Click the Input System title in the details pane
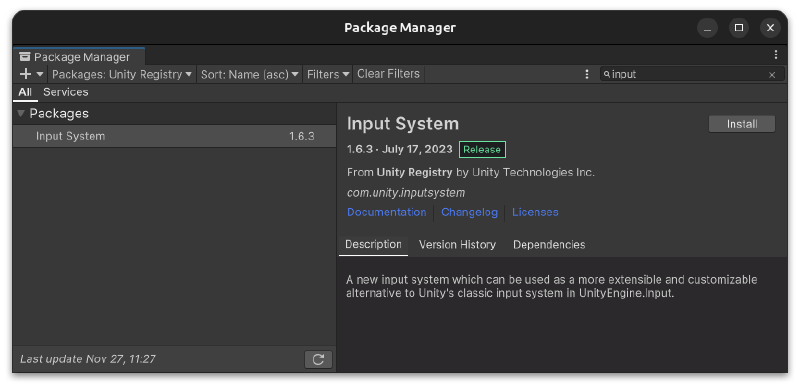Screen dimensions: 800x388 point(403,124)
